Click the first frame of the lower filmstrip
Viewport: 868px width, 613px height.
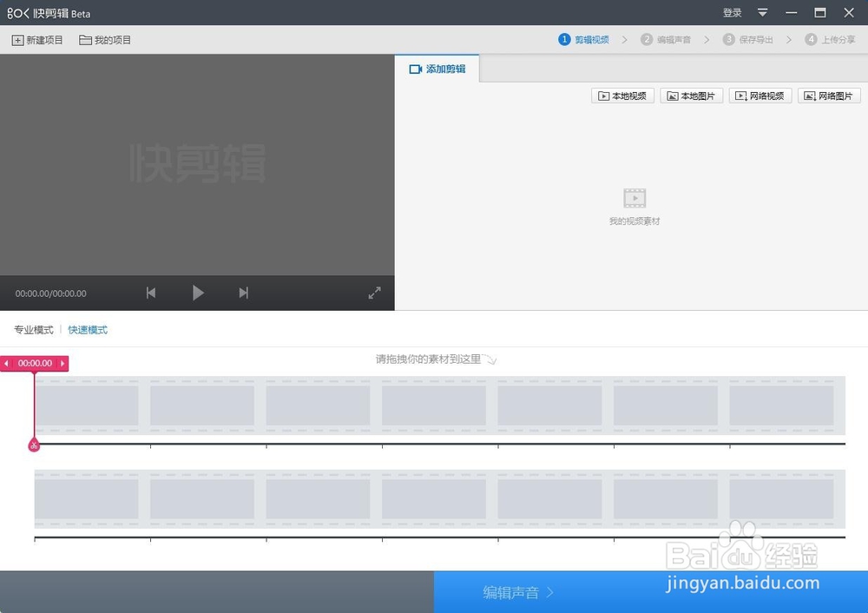click(x=87, y=499)
